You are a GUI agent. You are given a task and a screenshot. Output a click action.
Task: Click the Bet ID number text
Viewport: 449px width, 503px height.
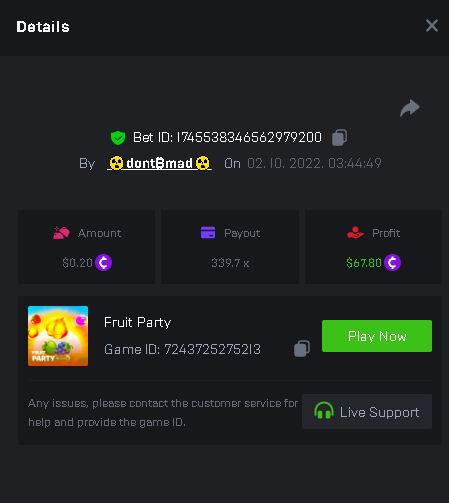pos(249,137)
